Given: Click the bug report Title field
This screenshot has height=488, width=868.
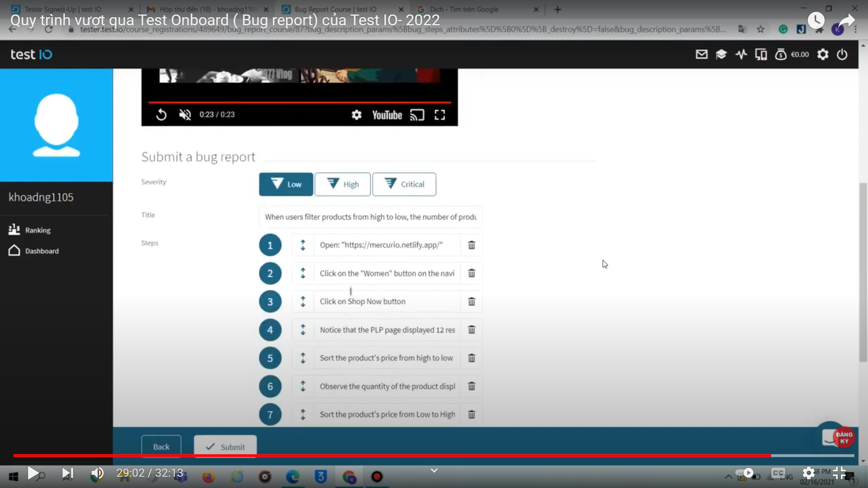Looking at the screenshot, I should point(370,217).
